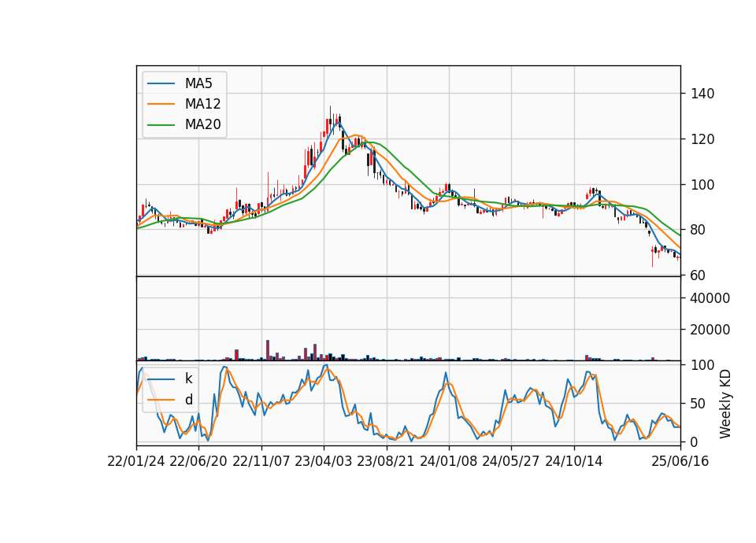
Task: Click the d legend label in KD panel
Action: (188, 400)
